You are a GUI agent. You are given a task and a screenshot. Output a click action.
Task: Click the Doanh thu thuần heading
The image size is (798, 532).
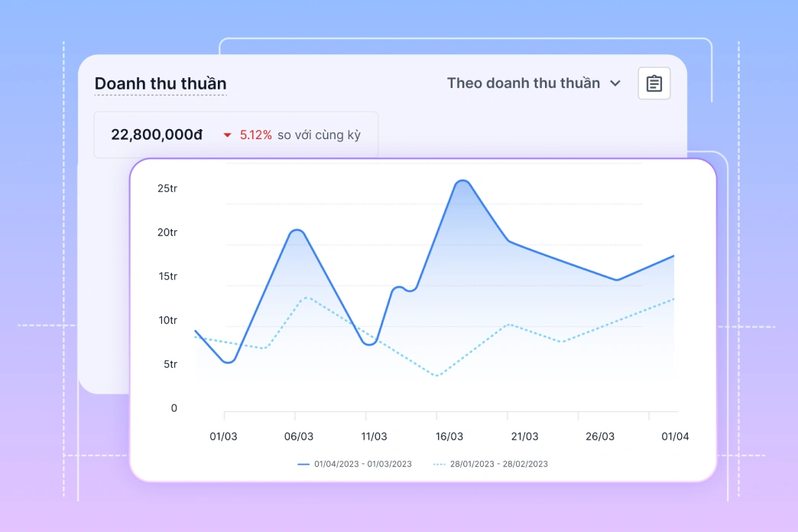click(161, 84)
